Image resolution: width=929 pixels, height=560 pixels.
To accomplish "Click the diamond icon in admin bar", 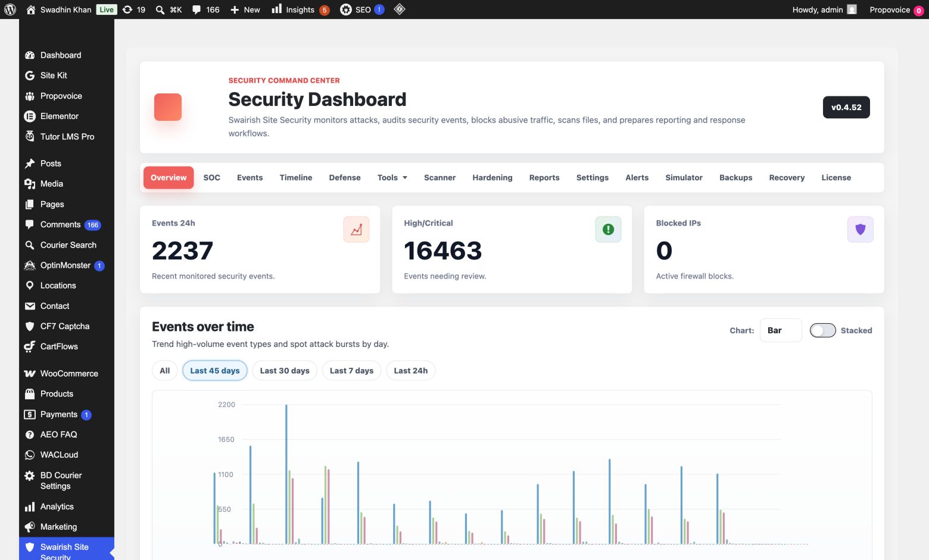I will pyautogui.click(x=400, y=9).
